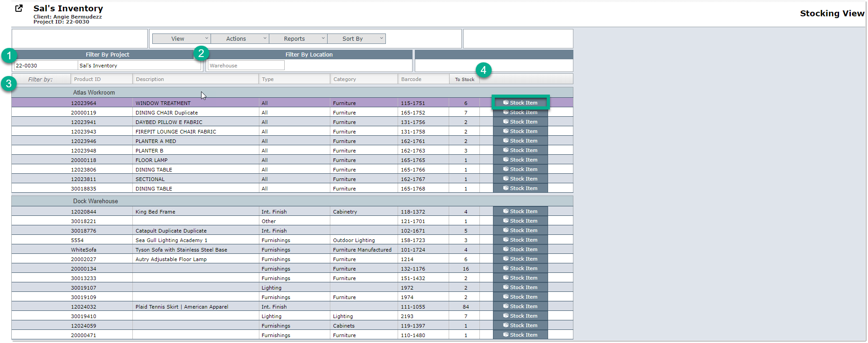Filter by Barcode field
Viewport: 868px width, 343px height.
click(x=423, y=79)
